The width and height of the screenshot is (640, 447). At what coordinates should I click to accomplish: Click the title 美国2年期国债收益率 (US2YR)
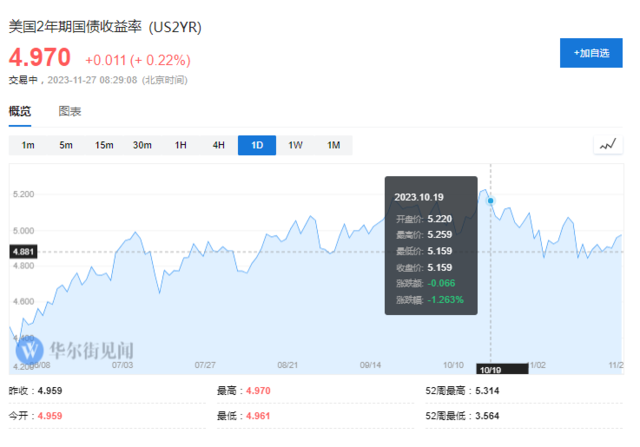click(105, 27)
